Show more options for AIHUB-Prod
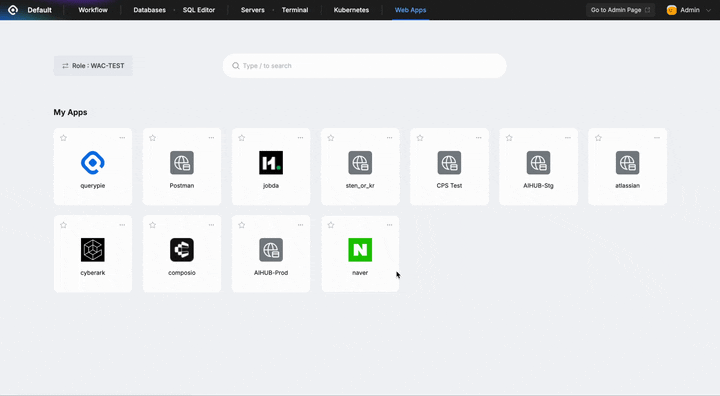 [x=300, y=225]
